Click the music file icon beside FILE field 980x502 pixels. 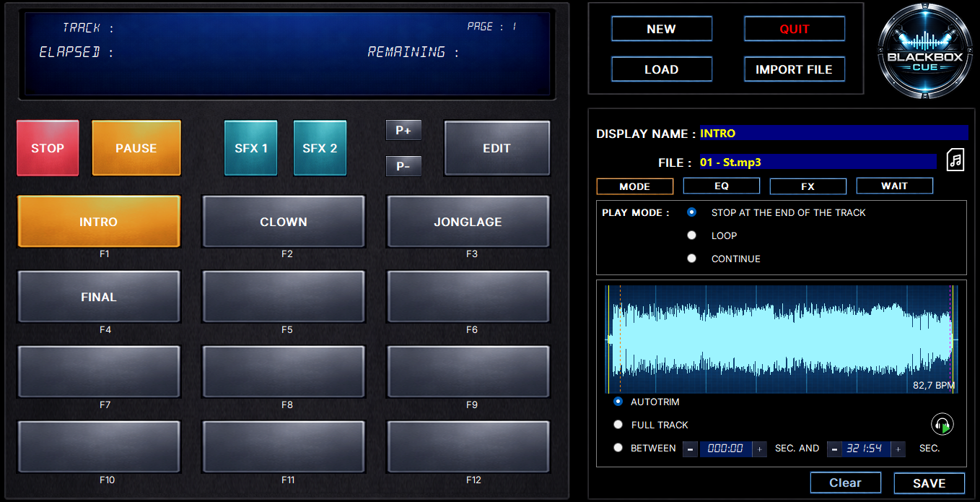(955, 160)
